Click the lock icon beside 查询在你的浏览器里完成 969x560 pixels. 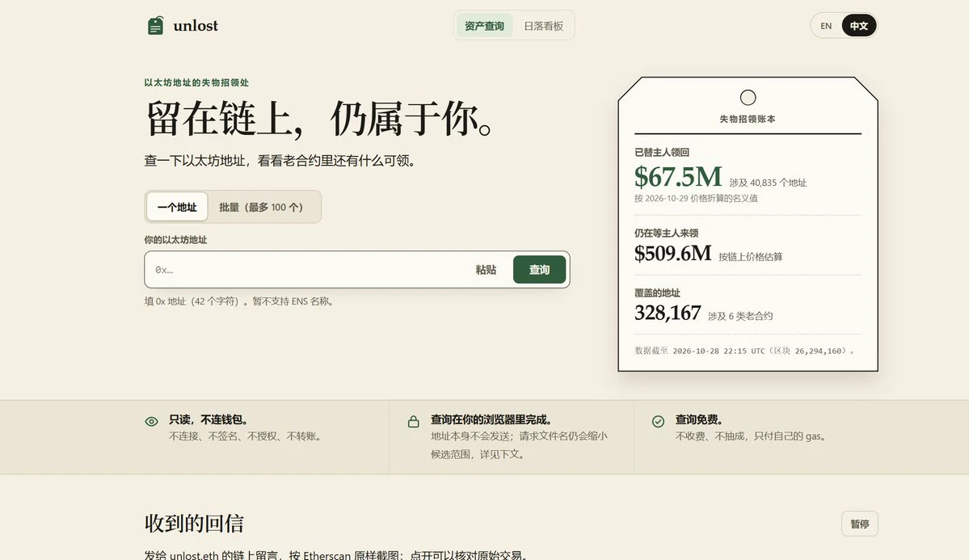tap(414, 422)
